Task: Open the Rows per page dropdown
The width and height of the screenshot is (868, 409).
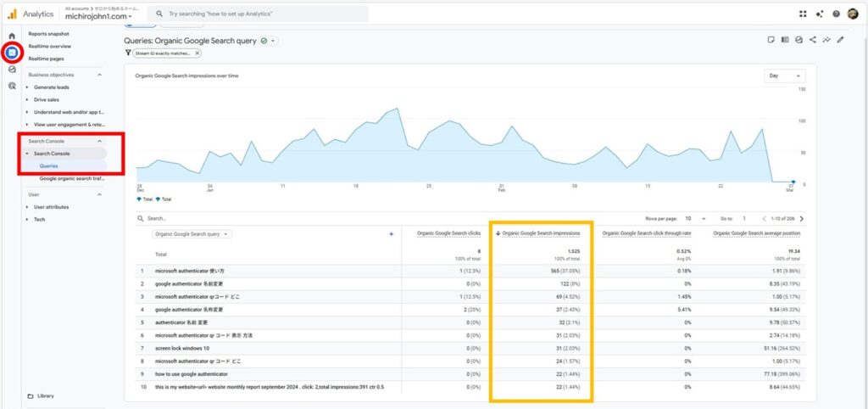Action: 693,218
